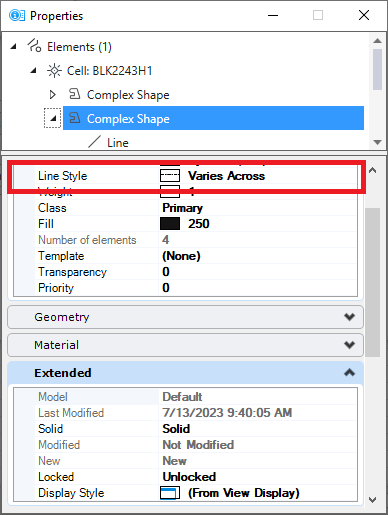
Task: Collapse the Cell: BLK2243H1 node
Action: 33,71
